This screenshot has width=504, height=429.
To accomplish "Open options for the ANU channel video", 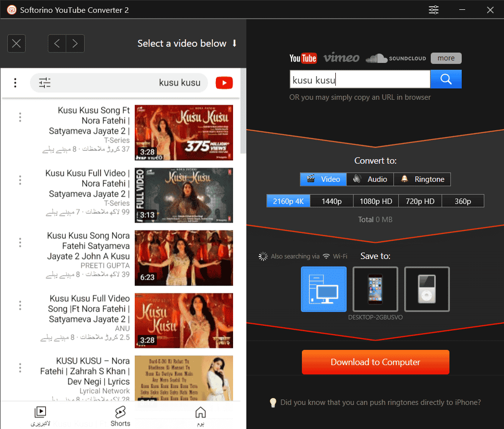I will pos(20,305).
